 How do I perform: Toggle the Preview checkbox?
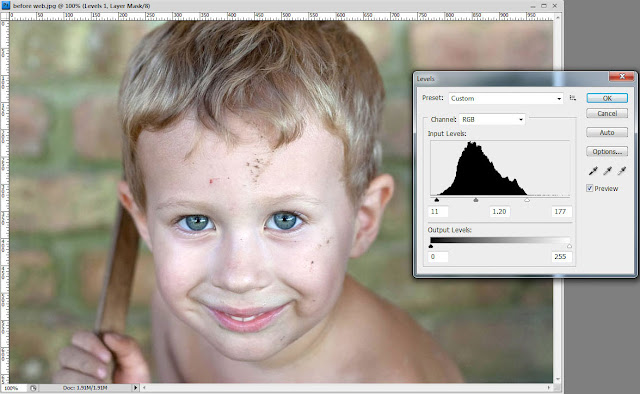[589, 188]
